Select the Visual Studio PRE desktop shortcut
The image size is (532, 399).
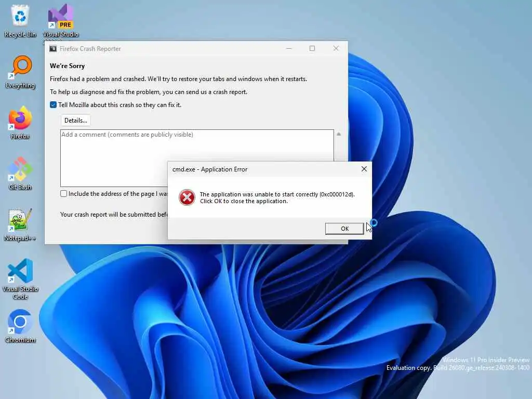[x=60, y=21]
